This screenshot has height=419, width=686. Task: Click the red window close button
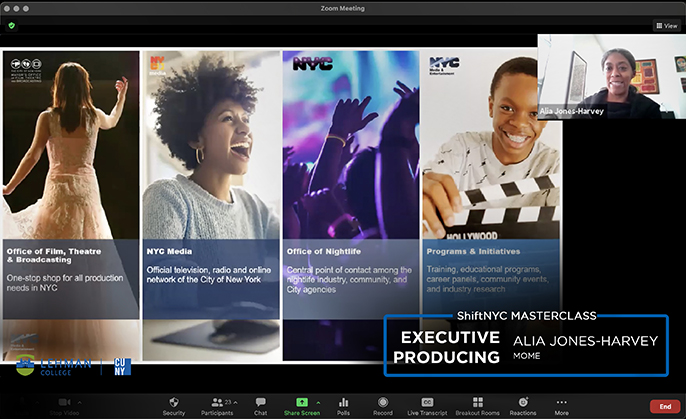7,8
